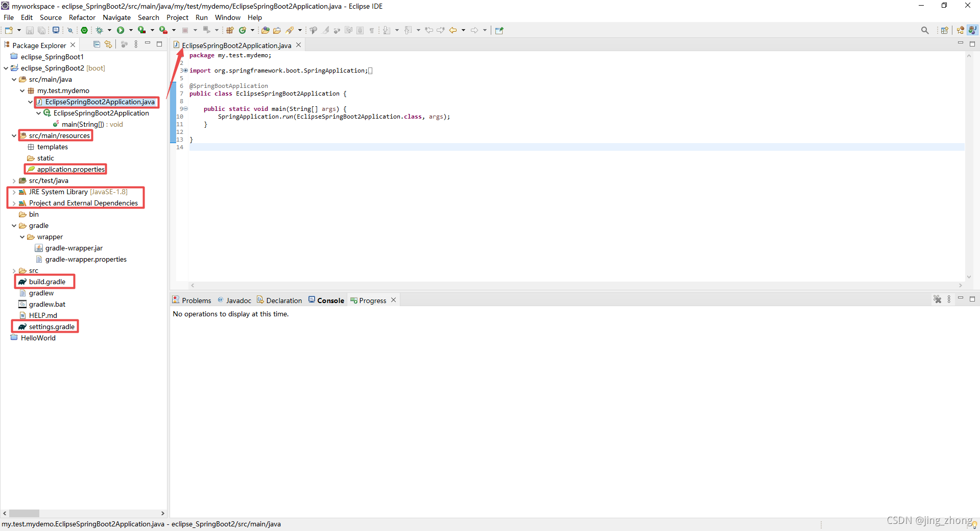980x531 pixels.
Task: Click the magnifier Access search icon
Action: click(x=925, y=30)
